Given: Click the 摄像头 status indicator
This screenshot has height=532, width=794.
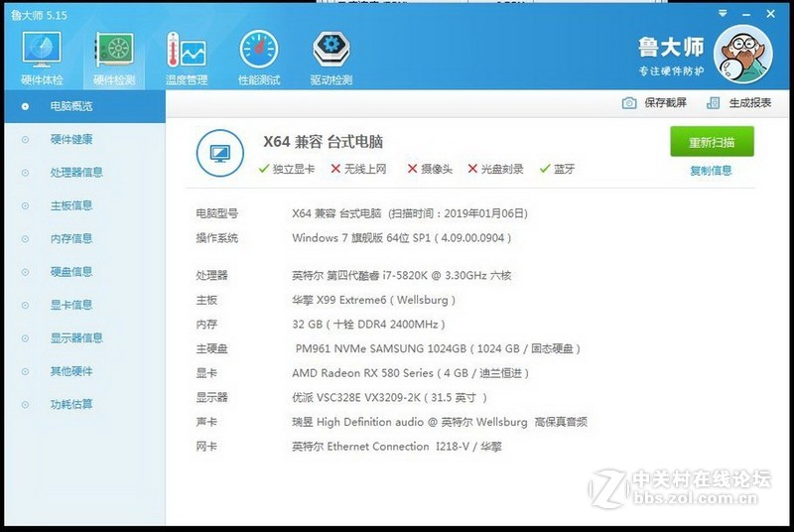Looking at the screenshot, I should 430,169.
